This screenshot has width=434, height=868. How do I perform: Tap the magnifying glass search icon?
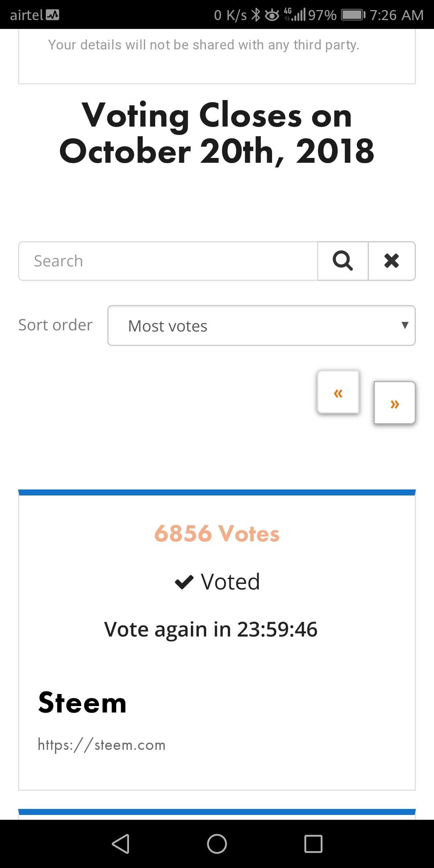[343, 261]
